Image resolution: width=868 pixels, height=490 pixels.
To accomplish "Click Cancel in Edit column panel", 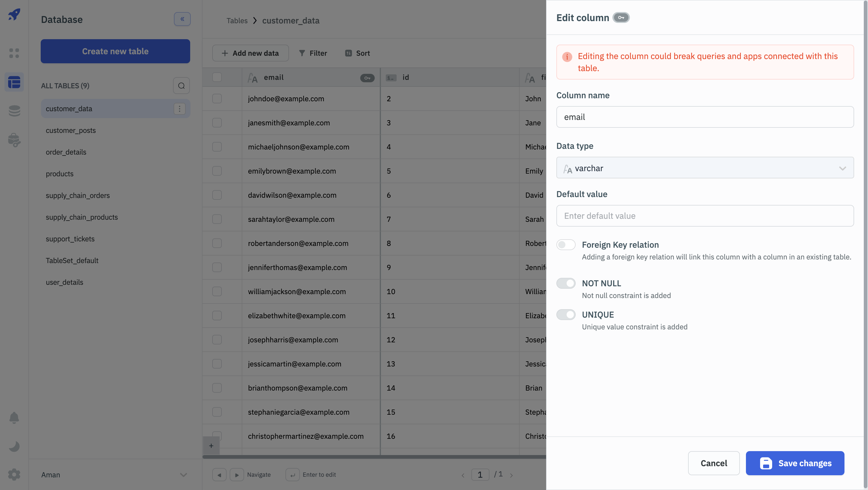I will click(714, 463).
